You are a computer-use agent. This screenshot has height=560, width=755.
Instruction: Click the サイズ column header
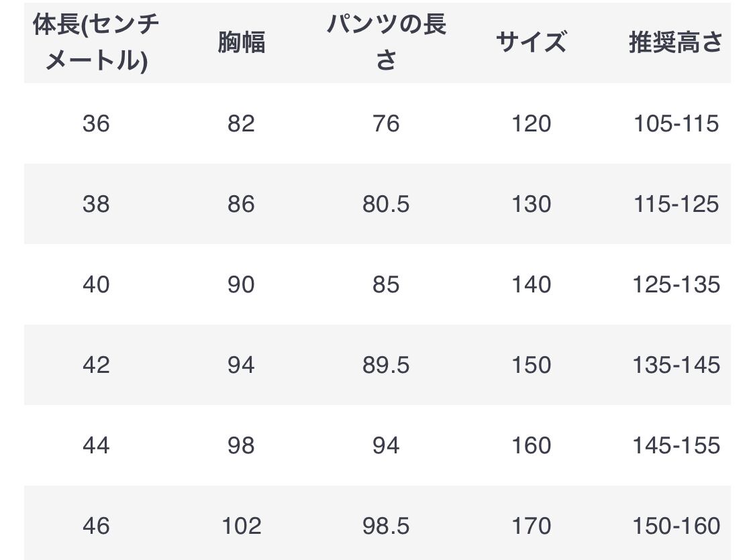[x=531, y=42]
